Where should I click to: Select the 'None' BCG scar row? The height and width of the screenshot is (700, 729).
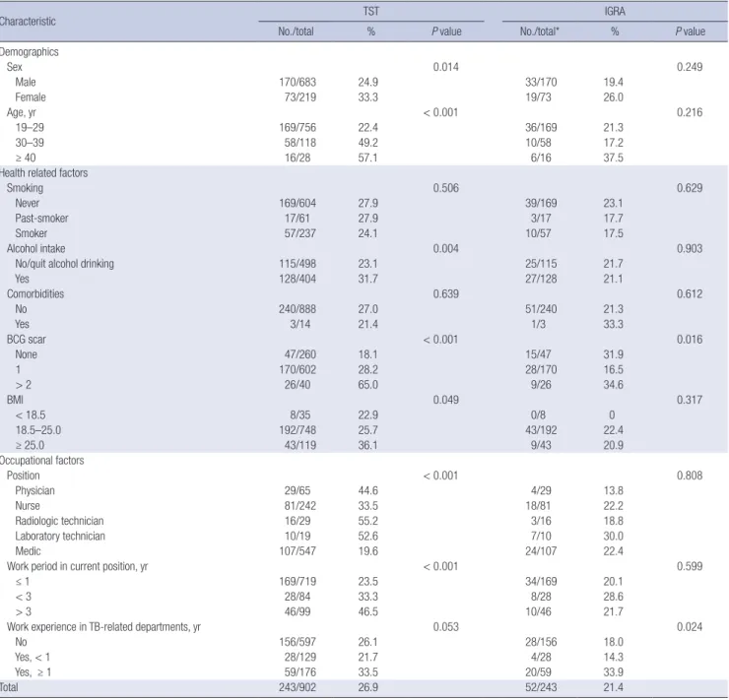pyautogui.click(x=26, y=354)
